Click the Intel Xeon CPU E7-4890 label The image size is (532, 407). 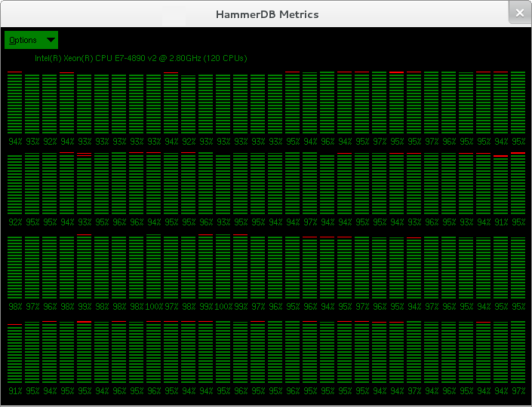point(141,58)
